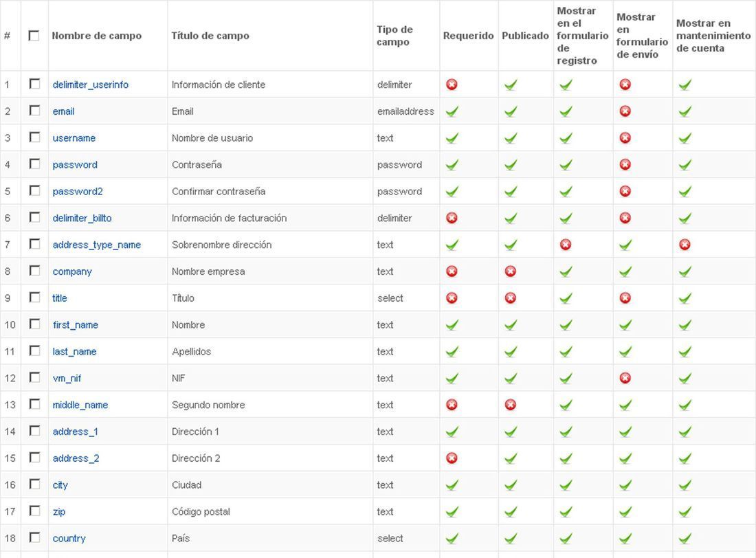Toggle the Publicado icon for middle_name
This screenshot has height=558, width=756.
pyautogui.click(x=510, y=405)
